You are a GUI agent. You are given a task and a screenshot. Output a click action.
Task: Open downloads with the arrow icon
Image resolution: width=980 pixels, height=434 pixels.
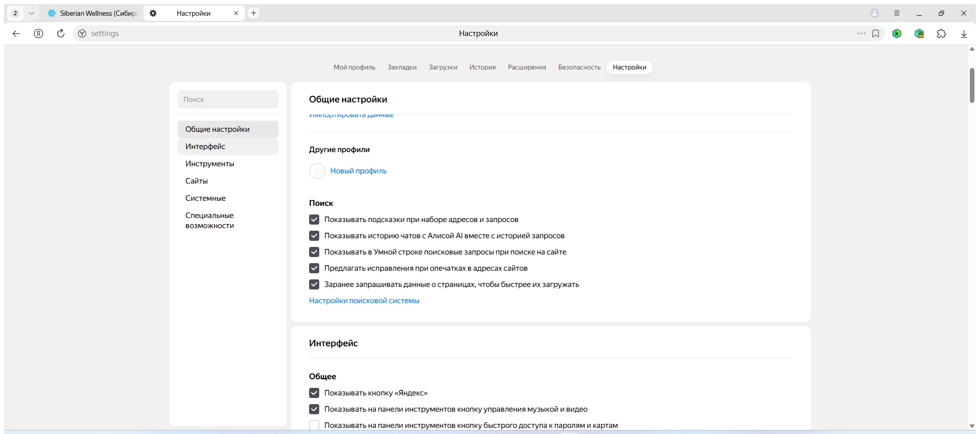[964, 33]
